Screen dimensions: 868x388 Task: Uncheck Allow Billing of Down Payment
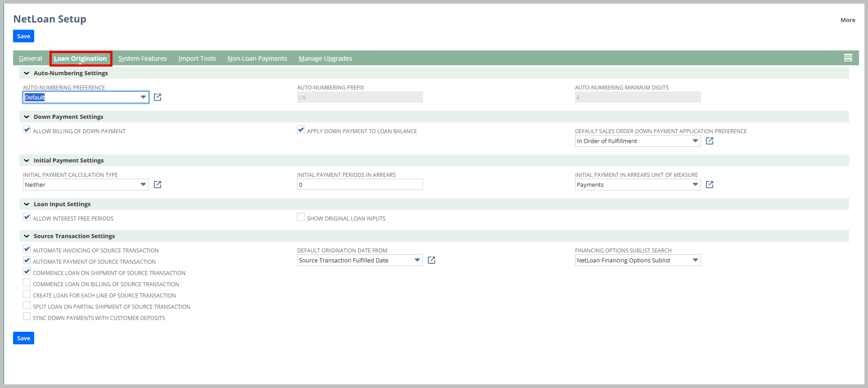point(27,130)
